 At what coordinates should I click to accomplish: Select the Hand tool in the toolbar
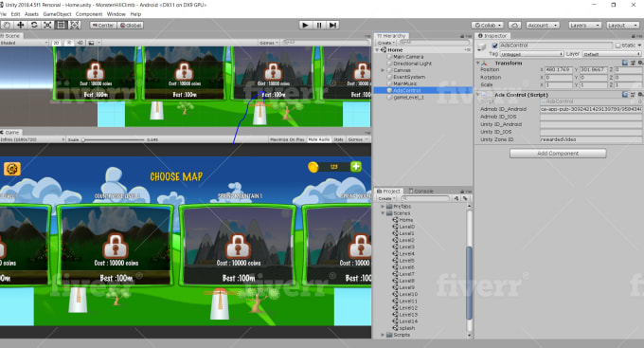(7, 25)
